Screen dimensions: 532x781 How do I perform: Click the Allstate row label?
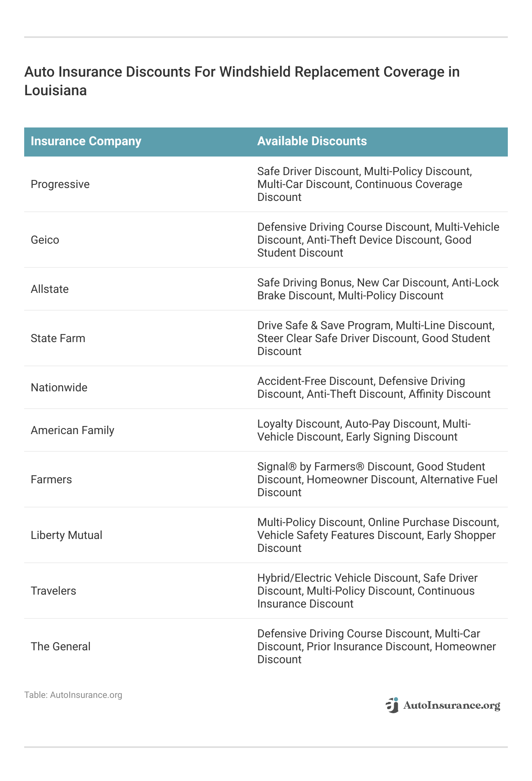[x=50, y=289]
